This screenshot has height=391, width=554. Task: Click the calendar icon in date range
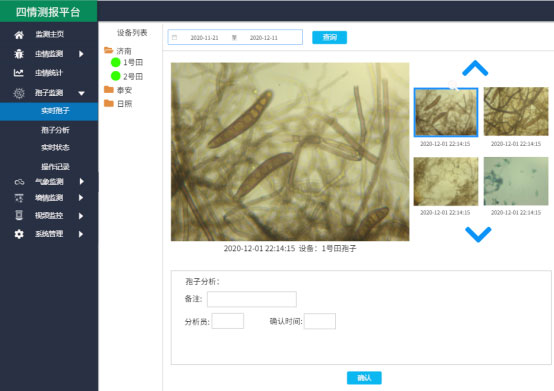(175, 37)
